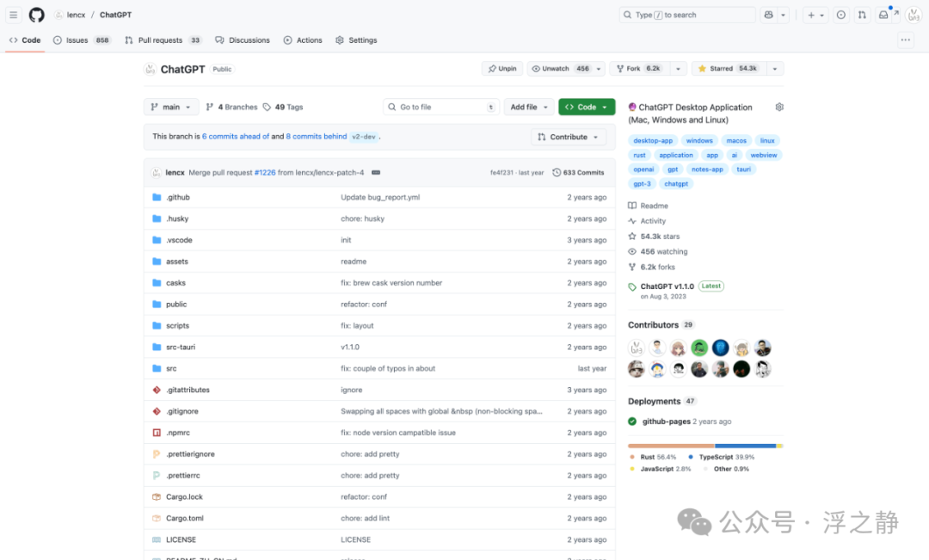The height and width of the screenshot is (560, 929).
Task: Click the Cargo.lock file icon
Action: pyautogui.click(x=157, y=496)
